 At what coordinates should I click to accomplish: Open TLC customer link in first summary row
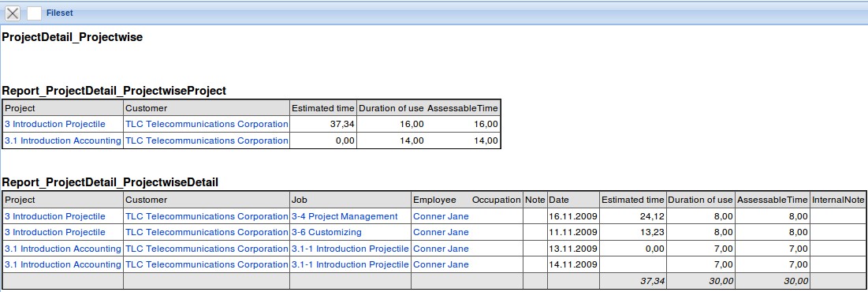click(207, 124)
